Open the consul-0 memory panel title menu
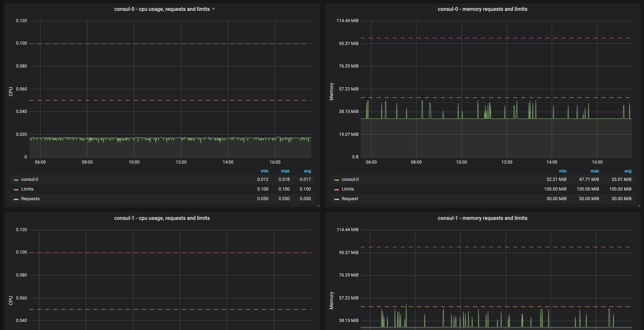 click(482, 9)
